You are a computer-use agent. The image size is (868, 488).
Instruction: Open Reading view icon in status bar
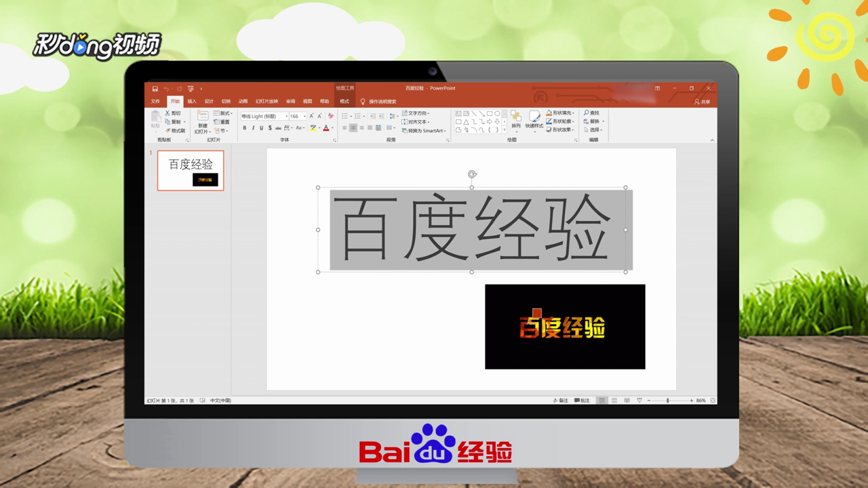(x=627, y=401)
